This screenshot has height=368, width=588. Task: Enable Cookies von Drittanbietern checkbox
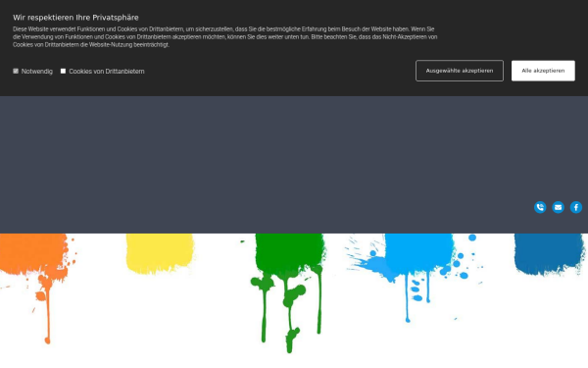(63, 71)
